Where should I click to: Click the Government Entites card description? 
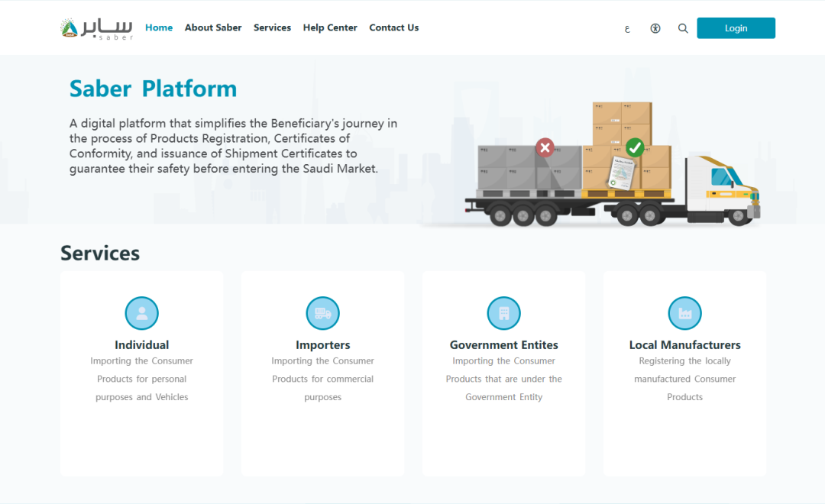pos(503,379)
